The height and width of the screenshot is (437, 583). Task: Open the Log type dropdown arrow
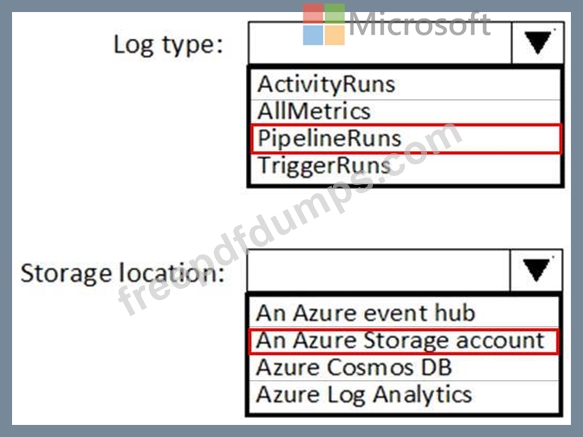537,43
